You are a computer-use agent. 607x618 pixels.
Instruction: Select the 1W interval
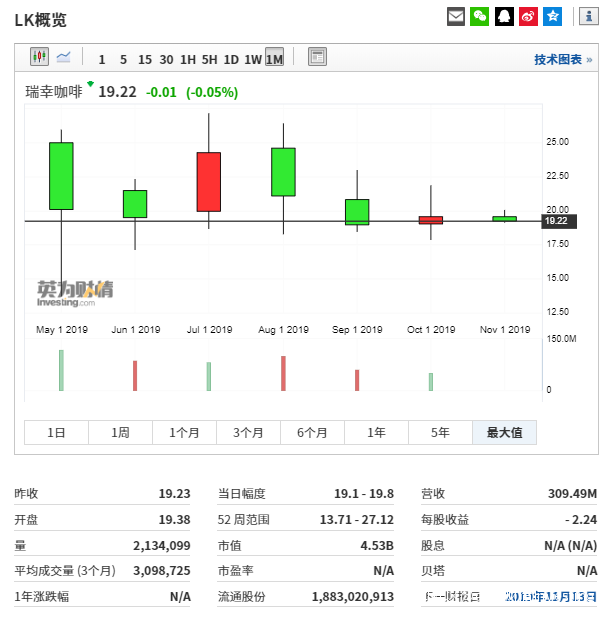[x=253, y=60]
